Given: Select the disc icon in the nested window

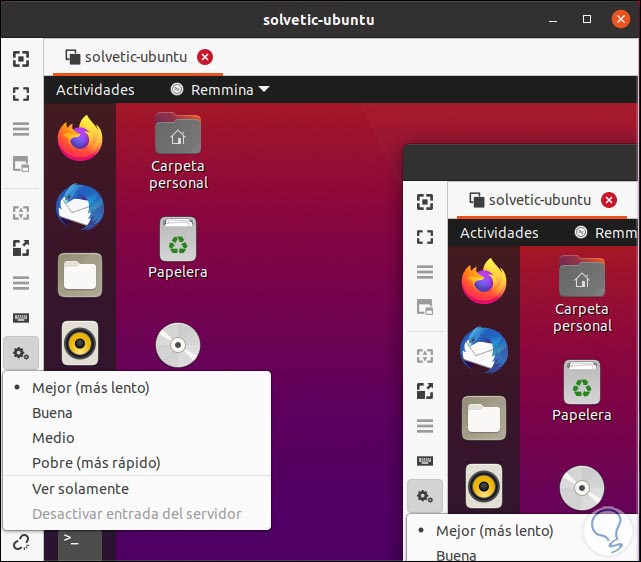Looking at the screenshot, I should tap(582, 488).
